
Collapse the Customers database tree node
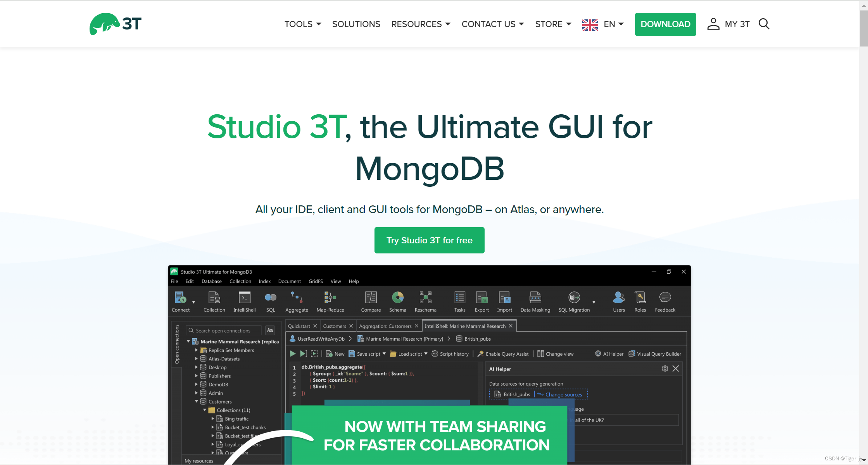pyautogui.click(x=197, y=401)
